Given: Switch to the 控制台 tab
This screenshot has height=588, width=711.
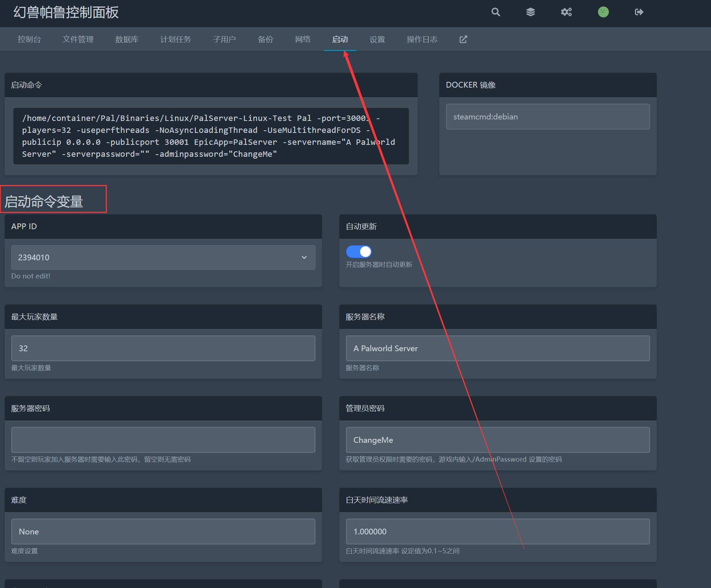Looking at the screenshot, I should (29, 39).
